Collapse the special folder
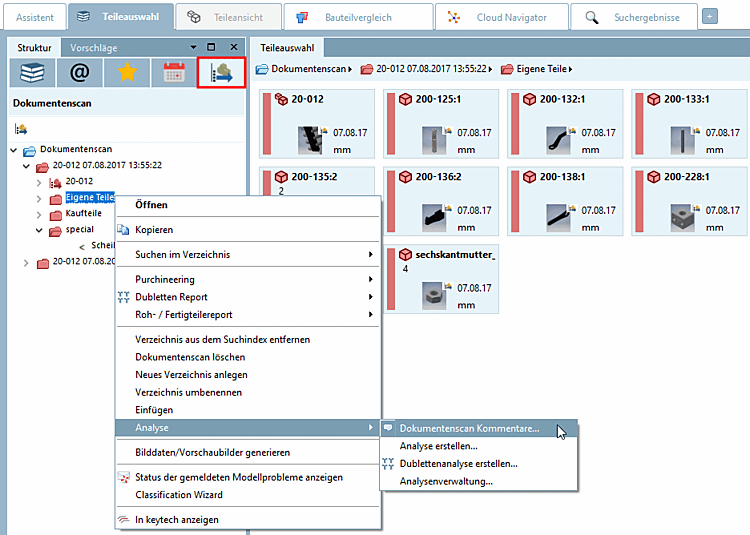This screenshot has height=535, width=750. (x=39, y=230)
